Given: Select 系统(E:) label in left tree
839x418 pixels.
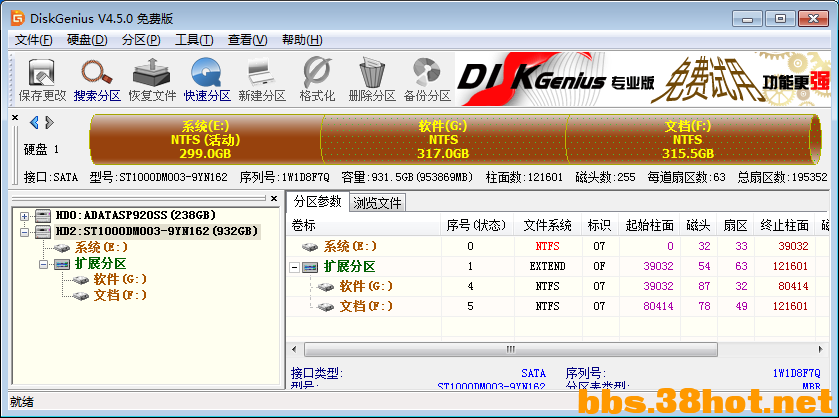Looking at the screenshot, I should point(102,248).
